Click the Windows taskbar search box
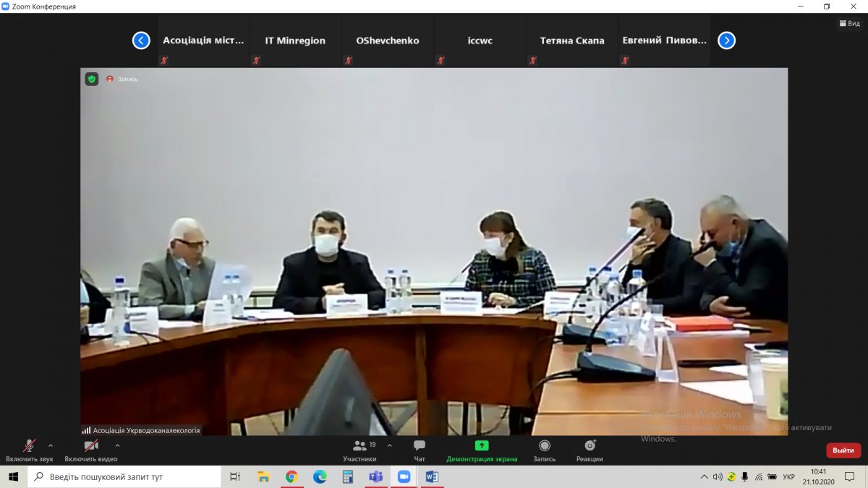This screenshot has width=868, height=488. point(124,477)
